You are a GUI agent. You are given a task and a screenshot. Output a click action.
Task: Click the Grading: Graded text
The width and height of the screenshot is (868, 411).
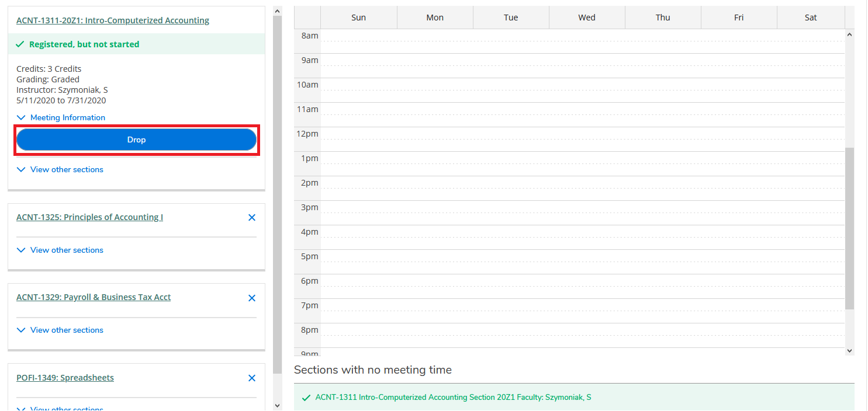click(48, 79)
